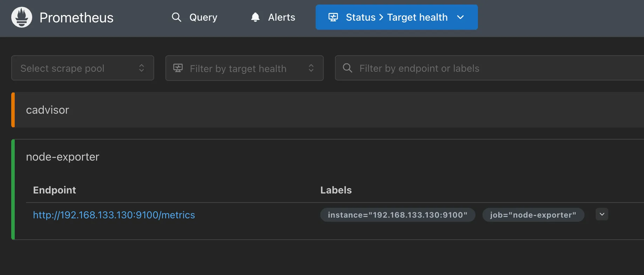644x275 pixels.
Task: Click the up-down arrows in the scrape pool selector
Action: click(x=142, y=68)
